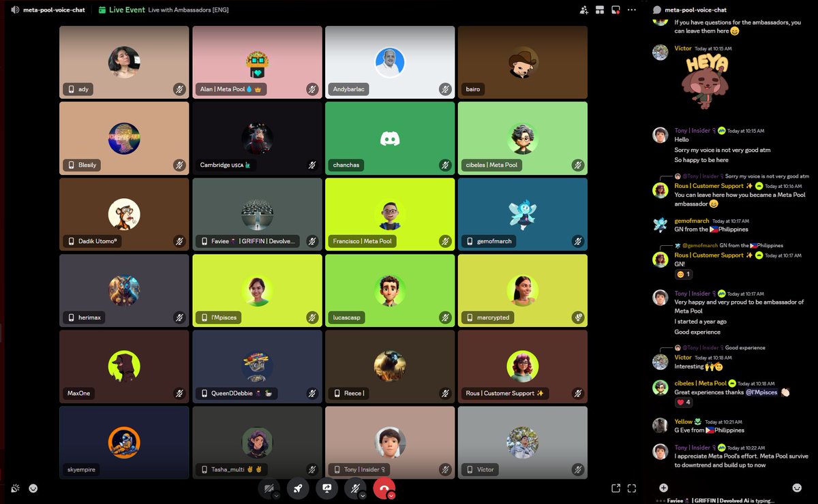
Task: Click muted mic icon on Victor tile
Action: click(x=578, y=469)
